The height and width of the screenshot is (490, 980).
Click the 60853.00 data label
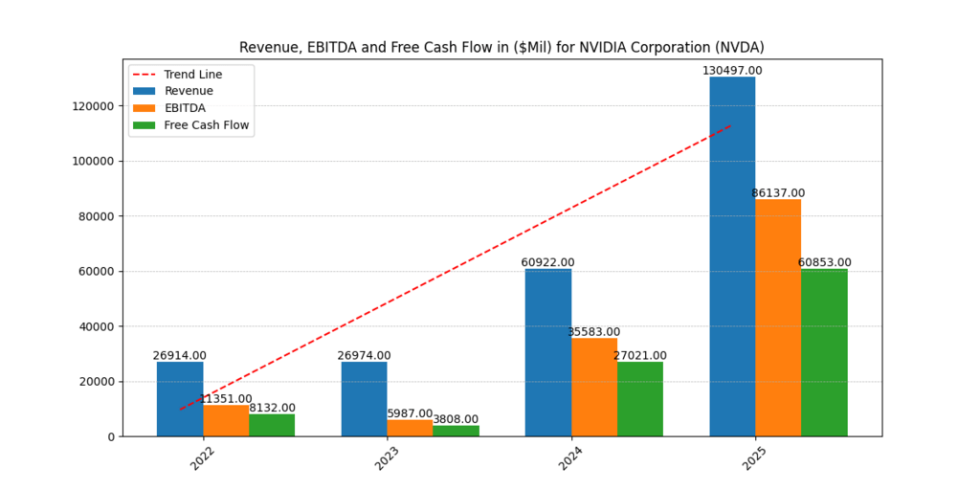824,262
